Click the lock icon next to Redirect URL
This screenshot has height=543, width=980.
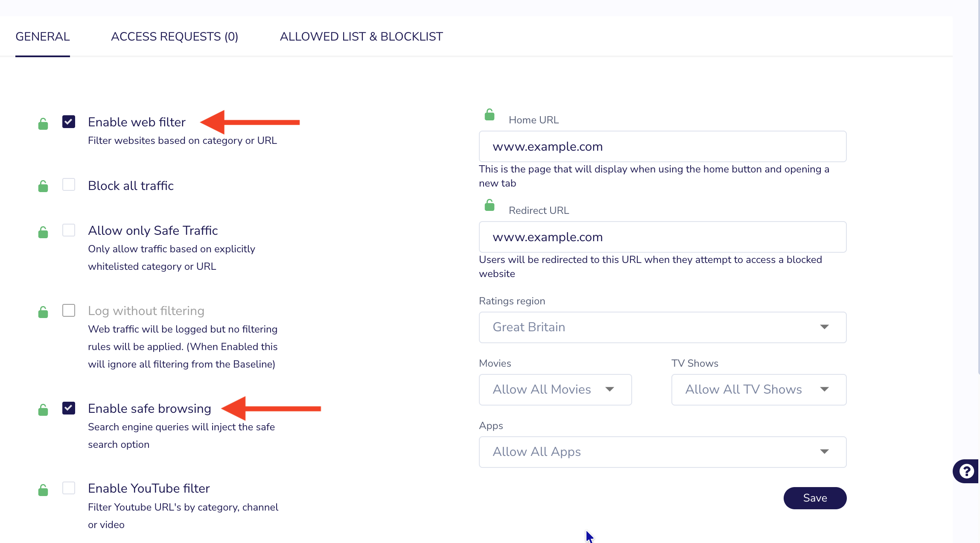point(490,205)
